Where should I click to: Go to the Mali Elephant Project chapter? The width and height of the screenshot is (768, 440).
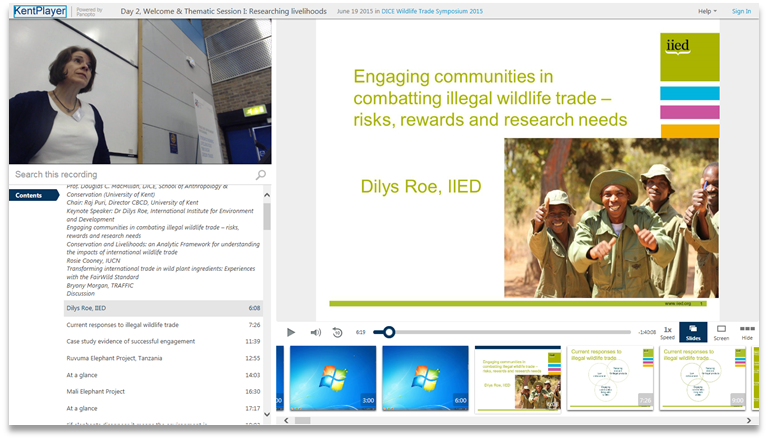(x=95, y=392)
